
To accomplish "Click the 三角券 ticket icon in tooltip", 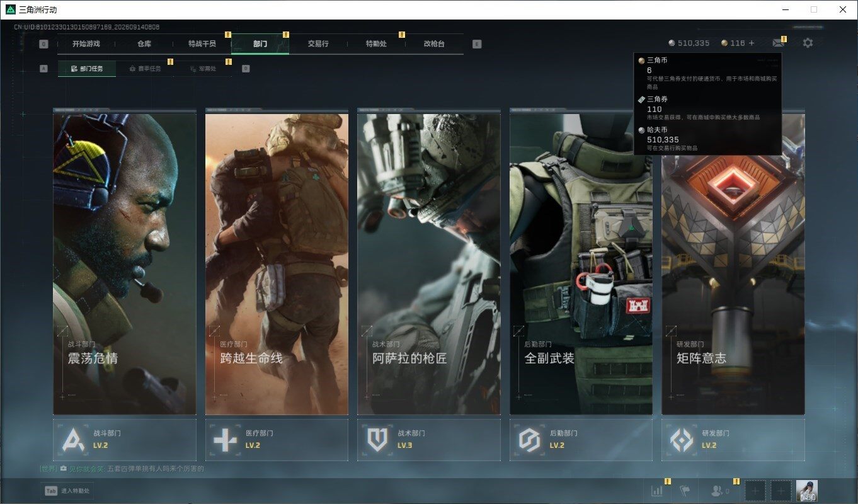I will pos(641,100).
